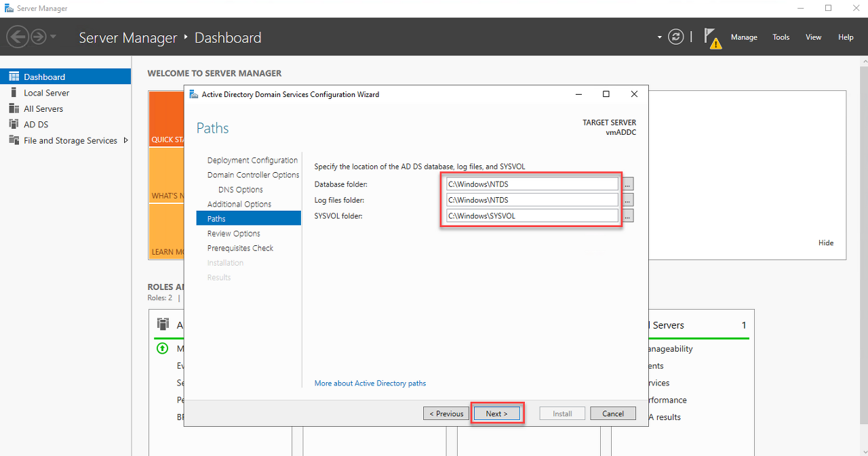Click the AD DS role icon in sidebar
Image resolution: width=868 pixels, height=456 pixels.
click(14, 125)
